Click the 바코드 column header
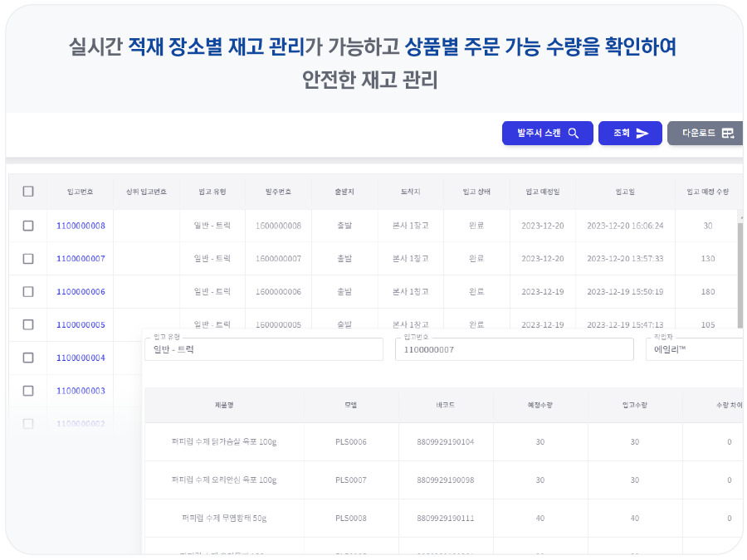Image resolution: width=747 pixels, height=560 pixels. click(446, 405)
